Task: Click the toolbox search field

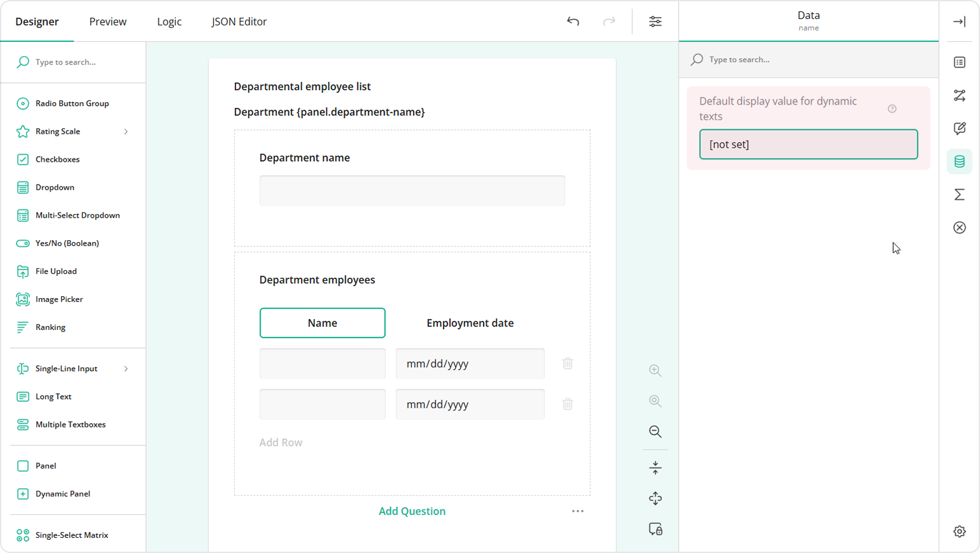Action: [x=73, y=62]
